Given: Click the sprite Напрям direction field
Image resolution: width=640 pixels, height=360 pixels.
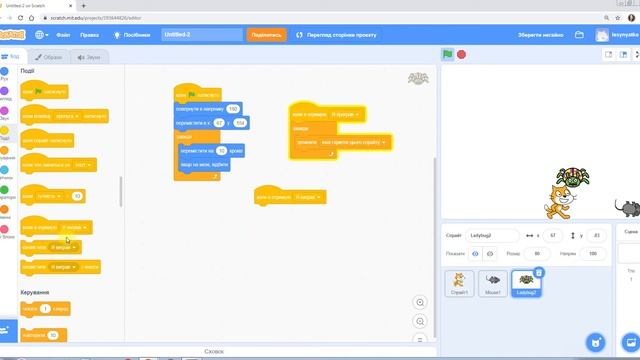Looking at the screenshot, I should 593,253.
